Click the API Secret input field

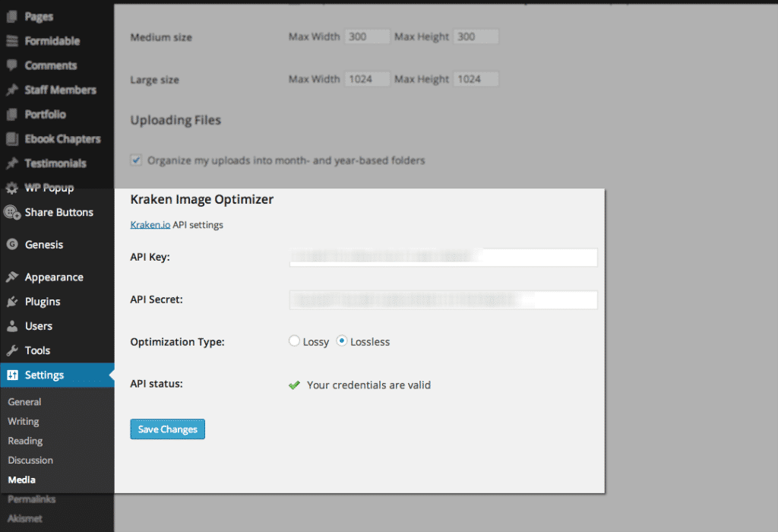[444, 299]
